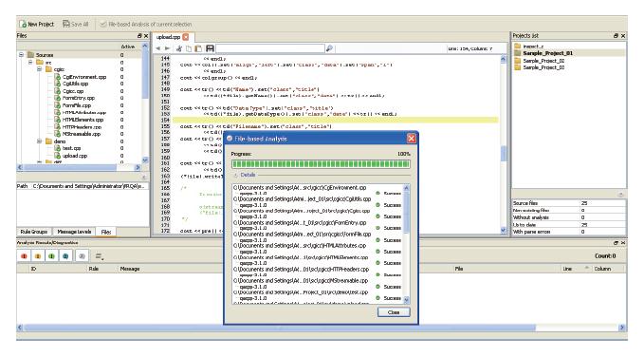
Task: Collapse the cgicc folder node
Action: (40, 69)
